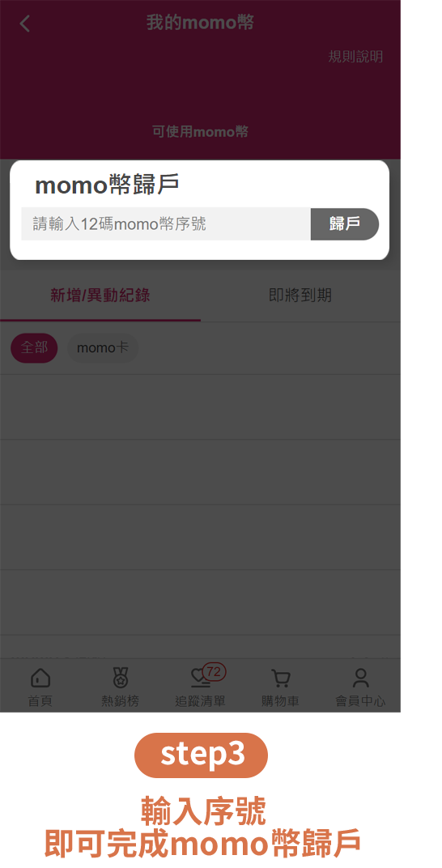Click the momo幣歸戶 dialog heading
This screenshot has width=442, height=868.
click(x=107, y=185)
